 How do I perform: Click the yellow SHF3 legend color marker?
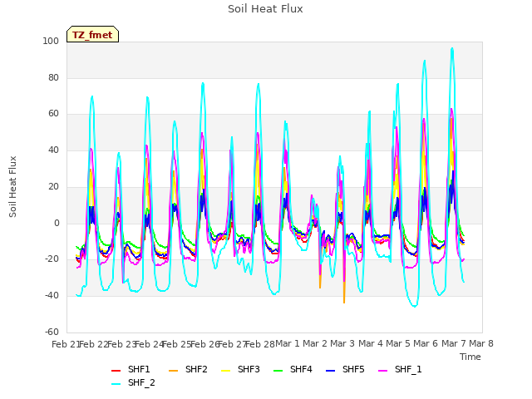[x=225, y=371]
